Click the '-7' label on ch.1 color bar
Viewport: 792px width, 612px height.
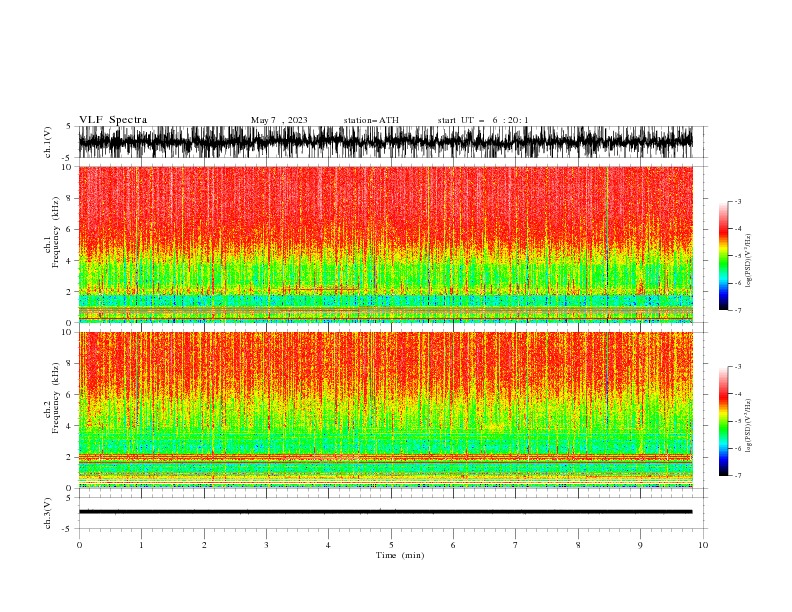coord(737,311)
